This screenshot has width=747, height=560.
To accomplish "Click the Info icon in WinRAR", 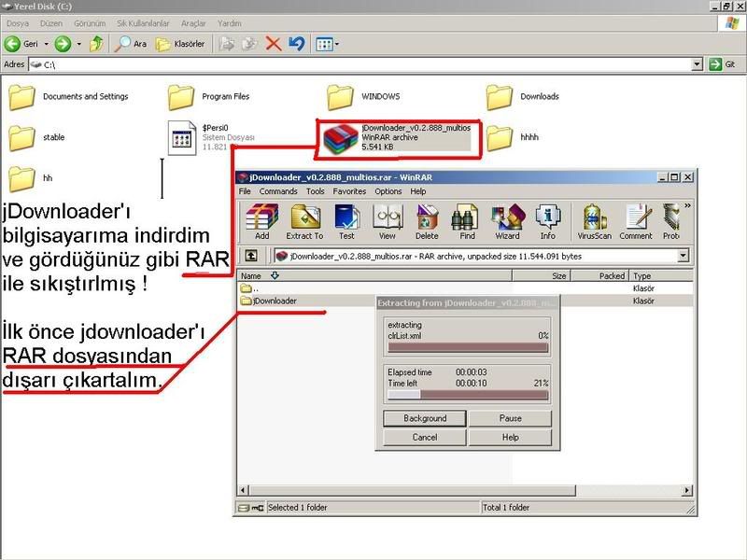I will point(547,221).
